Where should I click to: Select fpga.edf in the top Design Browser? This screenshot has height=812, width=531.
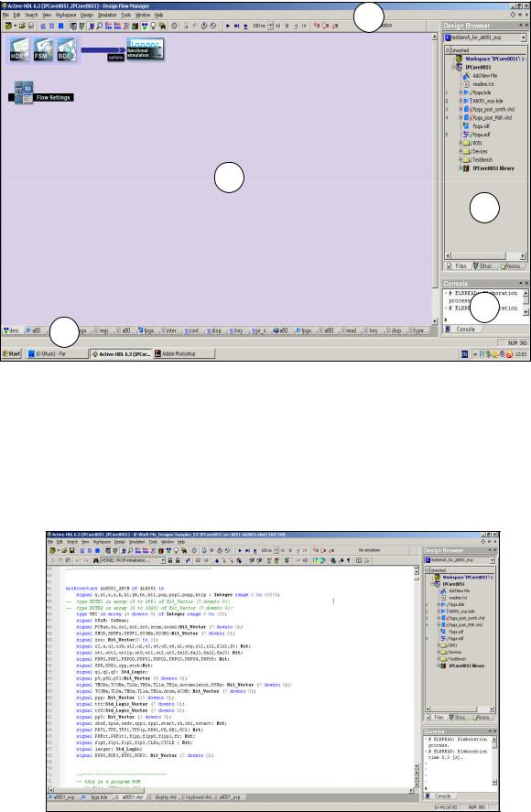pyautogui.click(x=481, y=135)
